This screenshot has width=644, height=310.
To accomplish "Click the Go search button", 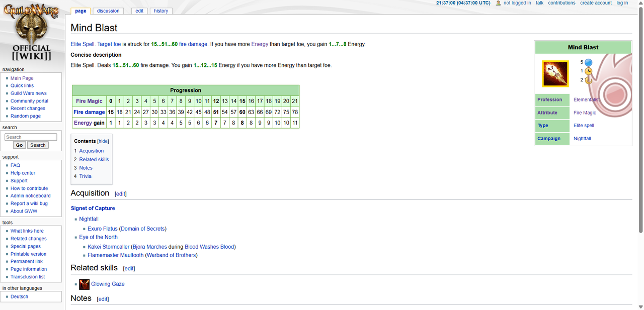I will (19, 145).
